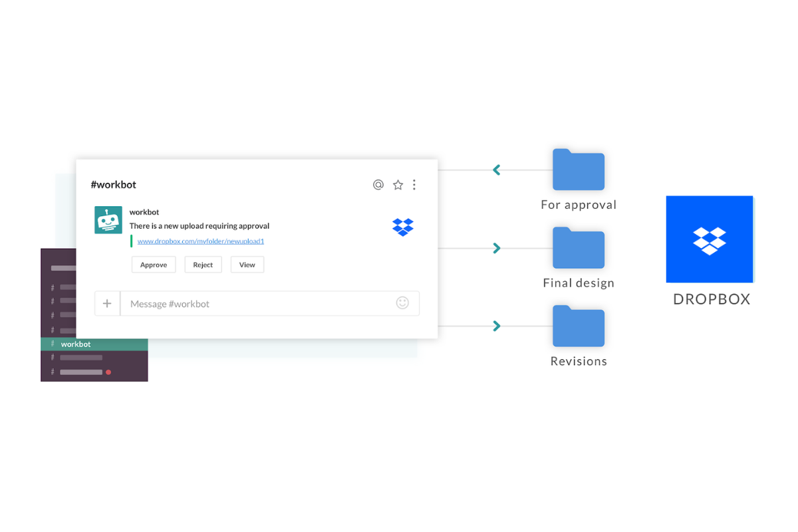Open the Final design folder
Screen dimensions: 798x532
pos(579,248)
